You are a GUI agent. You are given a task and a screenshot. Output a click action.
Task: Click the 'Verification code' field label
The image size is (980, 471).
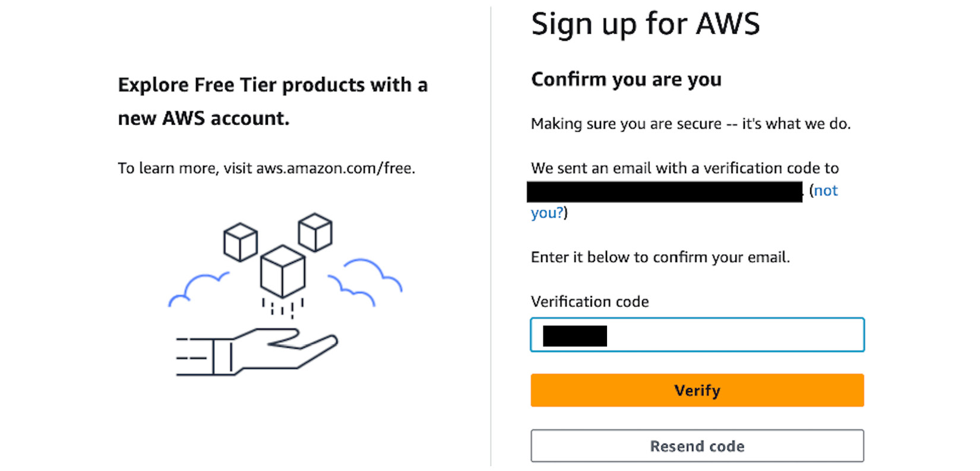point(590,302)
